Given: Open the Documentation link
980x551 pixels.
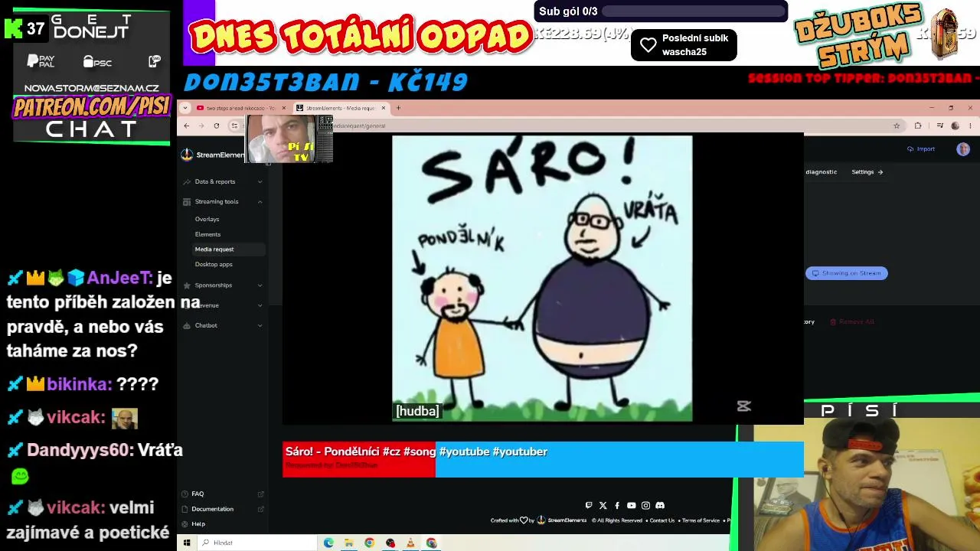Looking at the screenshot, I should (213, 509).
